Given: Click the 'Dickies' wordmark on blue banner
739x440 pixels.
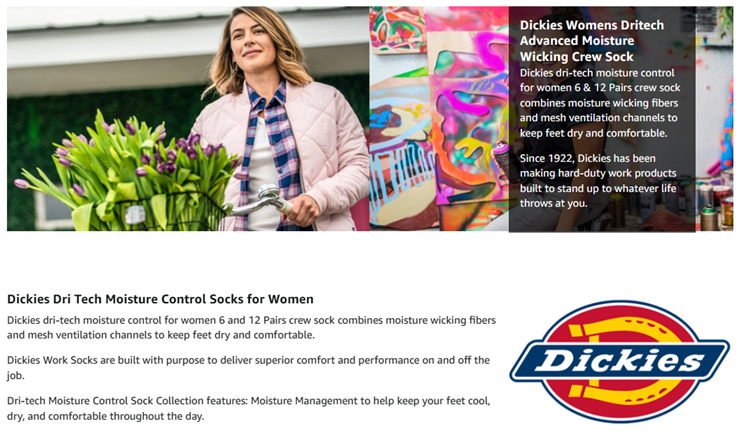Looking at the screenshot, I should pos(619,361).
